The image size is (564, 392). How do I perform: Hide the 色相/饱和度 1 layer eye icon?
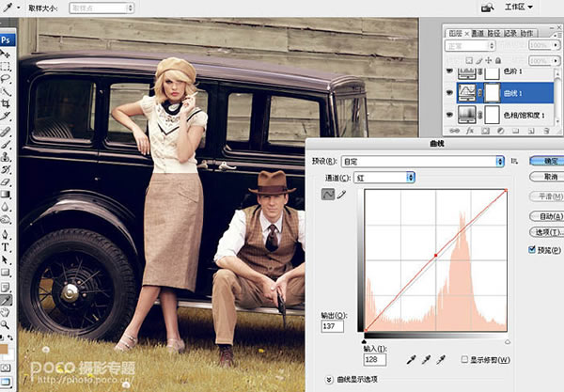(449, 115)
